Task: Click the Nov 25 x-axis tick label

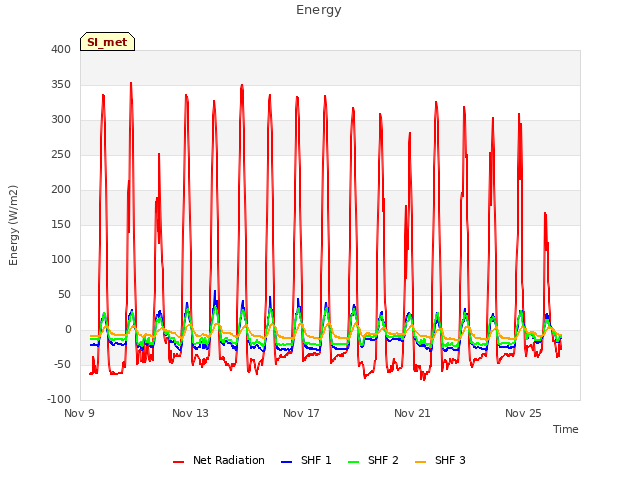Action: [x=523, y=413]
